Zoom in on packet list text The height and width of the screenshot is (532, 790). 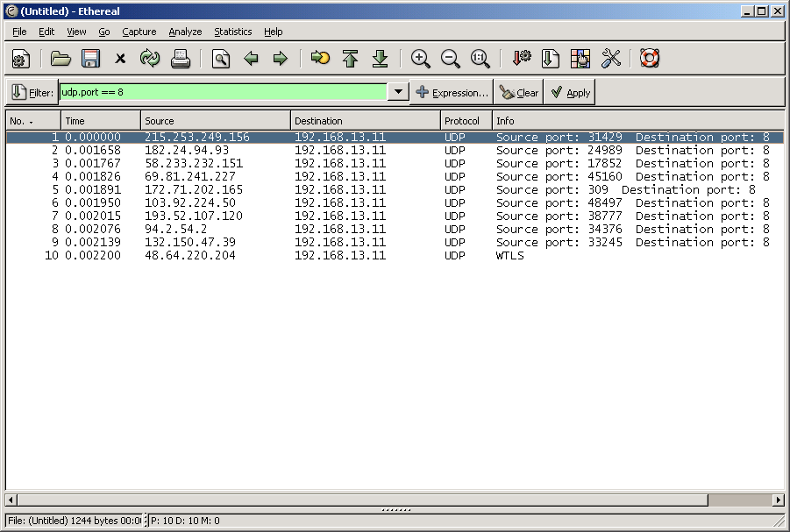pos(421,59)
